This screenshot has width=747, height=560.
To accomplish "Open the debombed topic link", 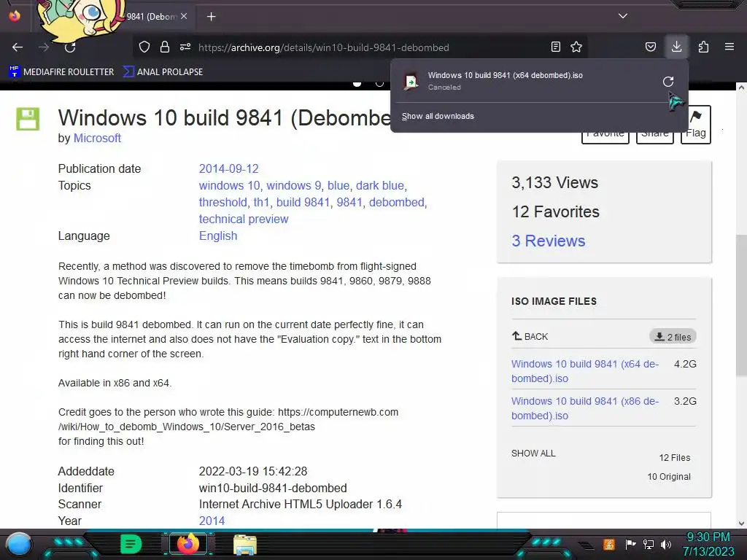I will point(396,202).
